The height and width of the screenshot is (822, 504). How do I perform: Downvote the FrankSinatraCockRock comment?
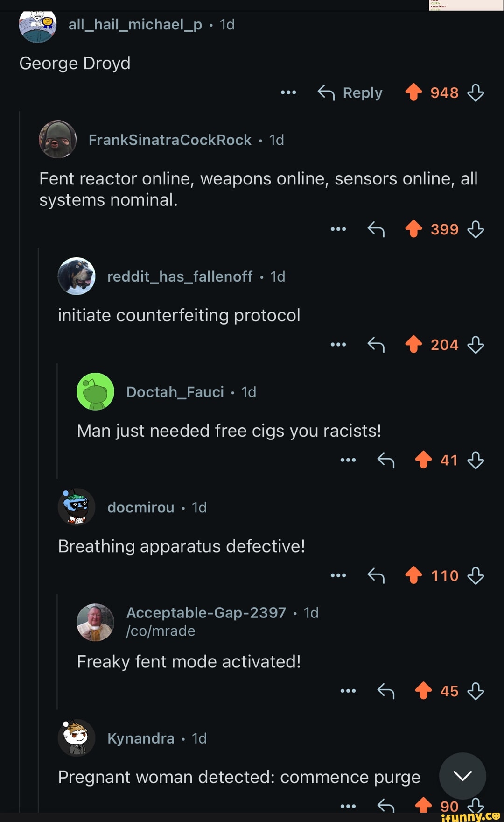pyautogui.click(x=476, y=229)
